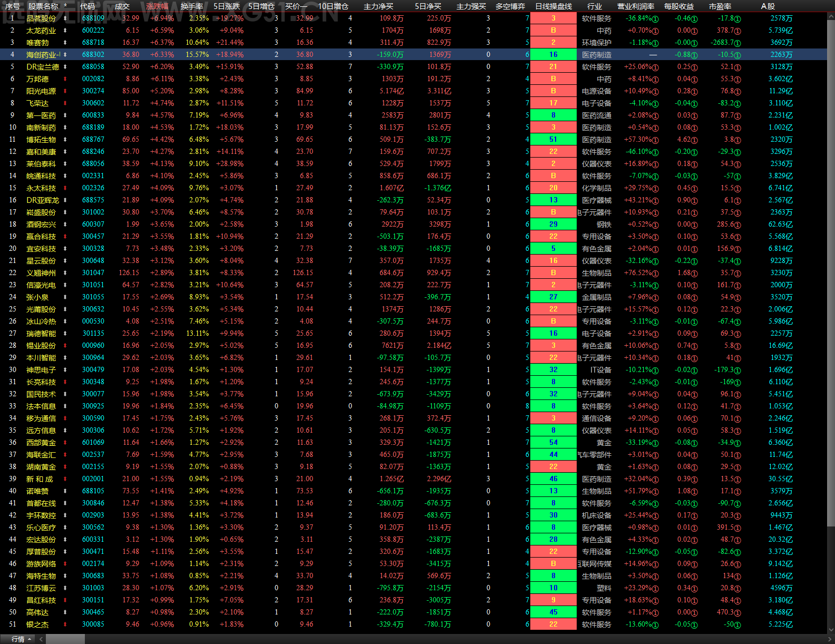Click the marker icon beside 高伟达
The image size is (835, 644).
click(65, 612)
